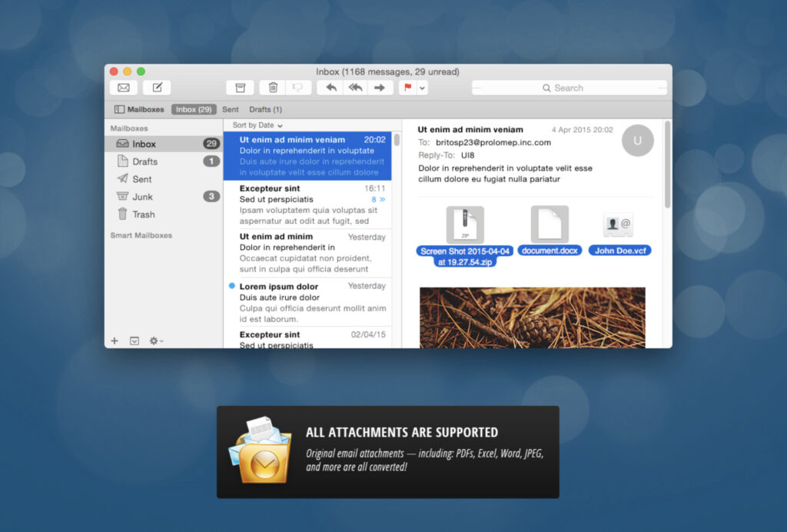Open the Drafts (1) favorites tab

click(265, 109)
